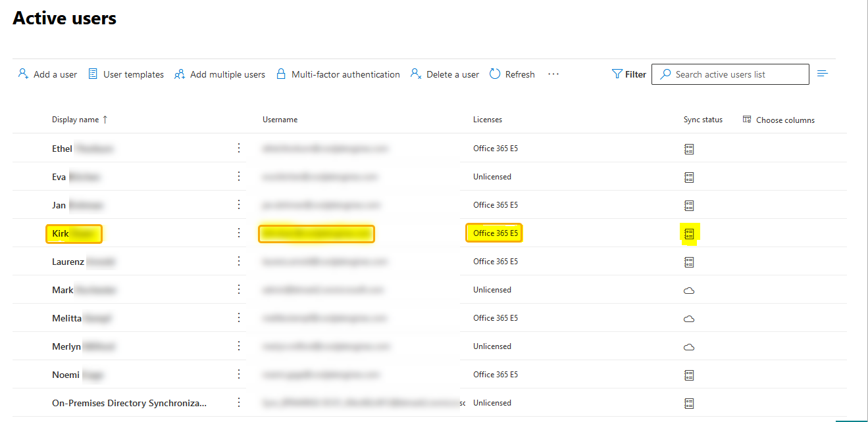The width and height of the screenshot is (868, 422).
Task: Open more actions for Noemi
Action: pos(239,375)
